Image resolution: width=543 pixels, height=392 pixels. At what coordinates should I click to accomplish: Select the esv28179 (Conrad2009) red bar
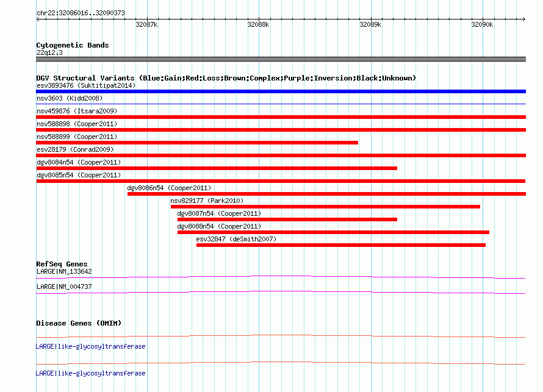pyautogui.click(x=281, y=155)
